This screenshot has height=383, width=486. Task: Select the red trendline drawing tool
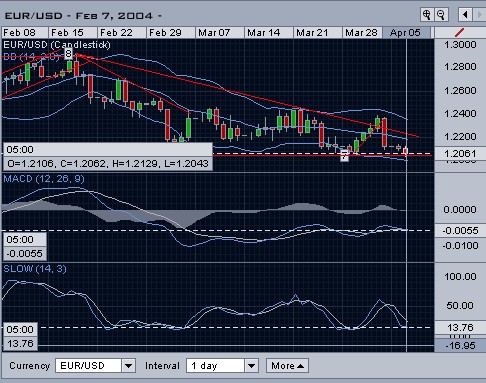pos(459,33)
